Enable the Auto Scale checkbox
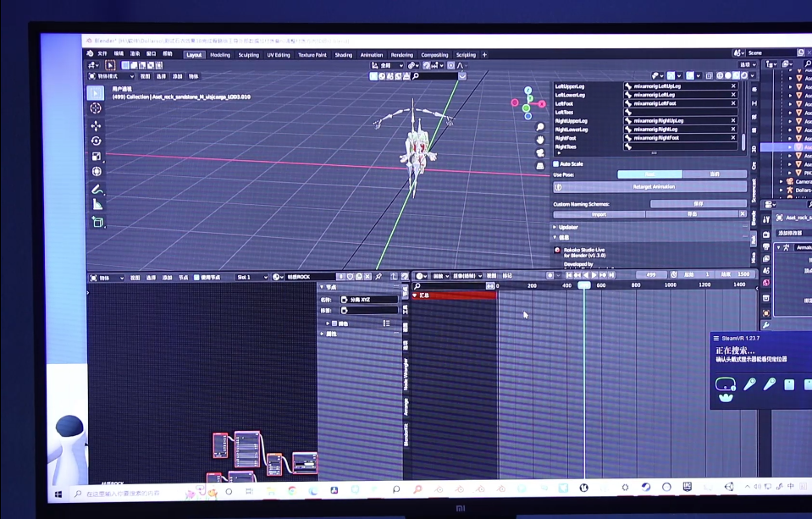 pyautogui.click(x=556, y=163)
